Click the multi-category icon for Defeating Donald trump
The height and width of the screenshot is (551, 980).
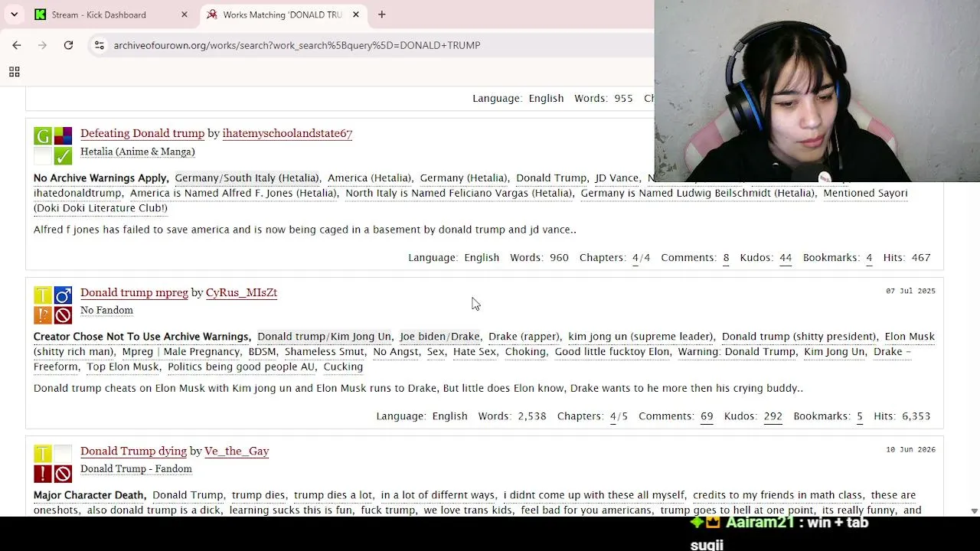click(63, 136)
